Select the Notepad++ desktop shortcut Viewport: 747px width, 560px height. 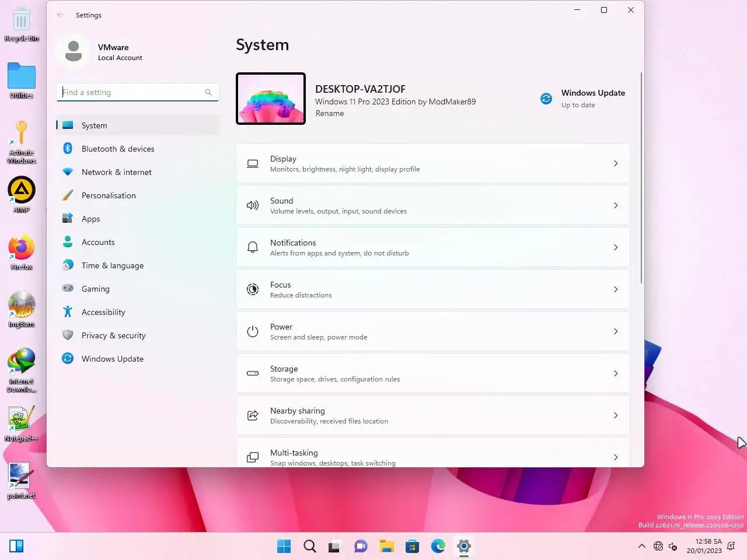point(21,423)
